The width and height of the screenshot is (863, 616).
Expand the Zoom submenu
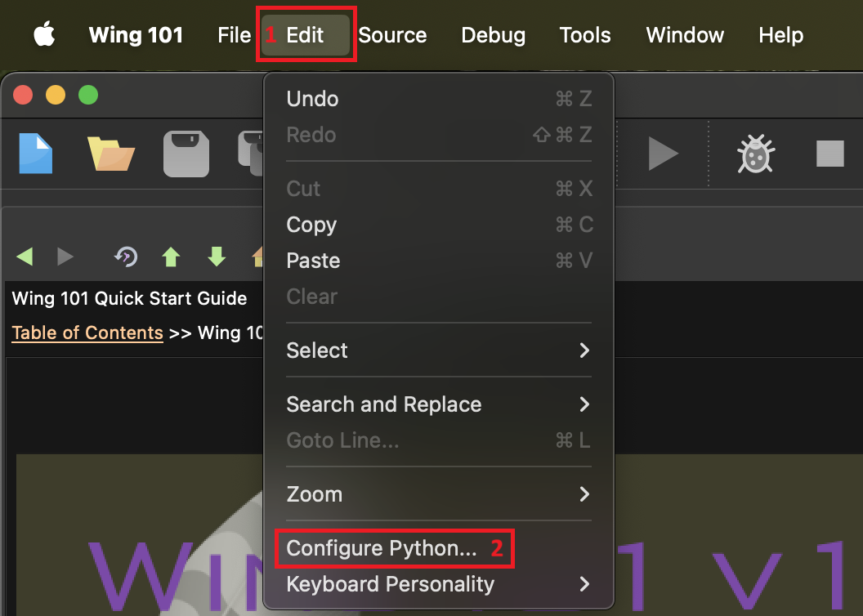[x=439, y=494]
